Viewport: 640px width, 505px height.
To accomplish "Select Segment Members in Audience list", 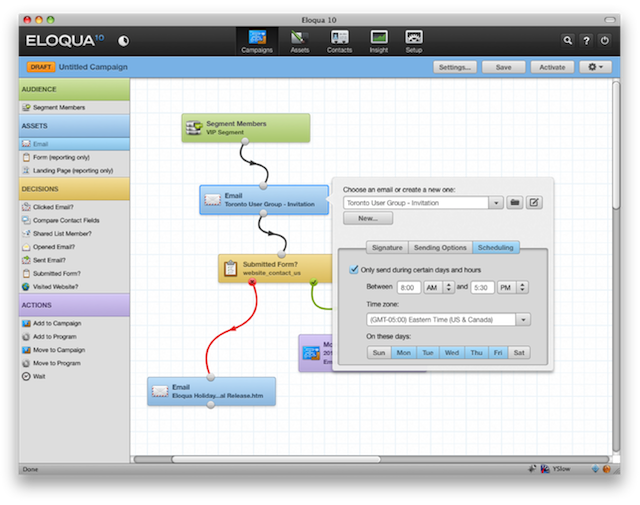I will click(74, 107).
